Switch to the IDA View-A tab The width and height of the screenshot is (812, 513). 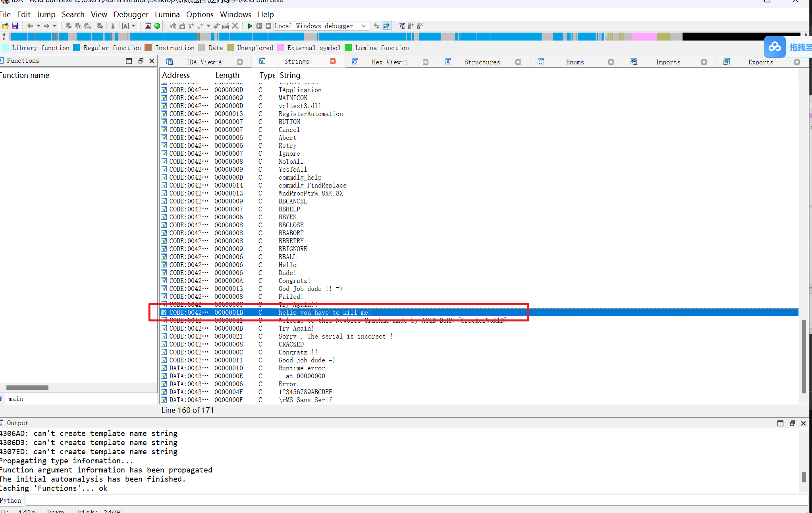[204, 62]
